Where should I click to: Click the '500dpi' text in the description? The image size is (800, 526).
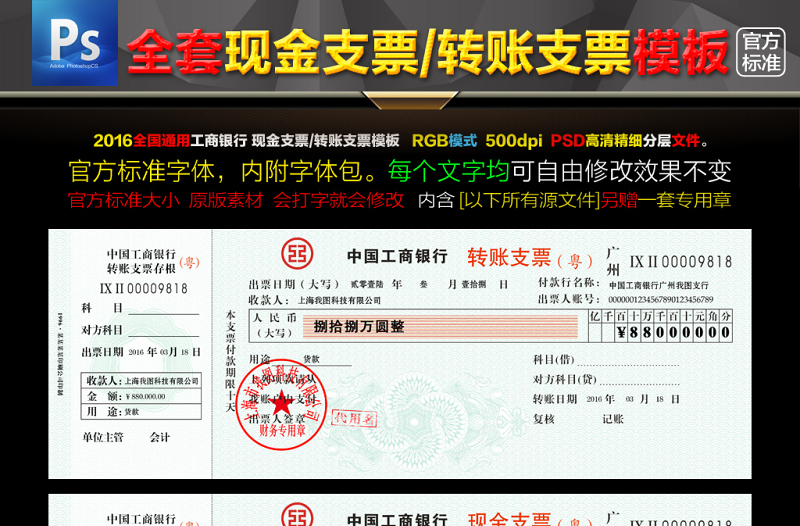click(x=513, y=141)
